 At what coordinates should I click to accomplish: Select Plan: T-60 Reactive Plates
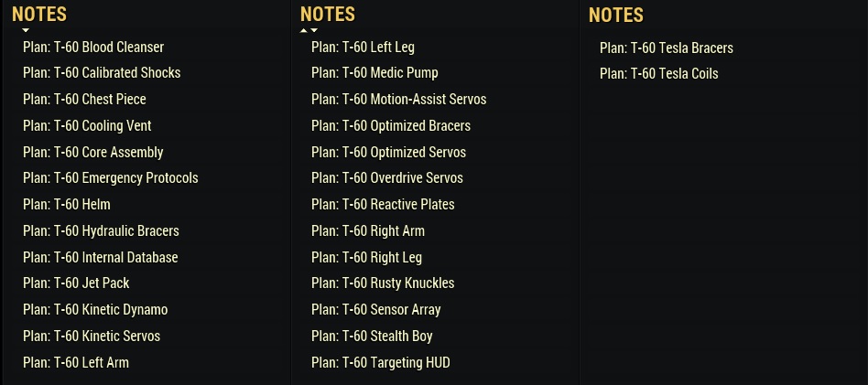coord(383,204)
